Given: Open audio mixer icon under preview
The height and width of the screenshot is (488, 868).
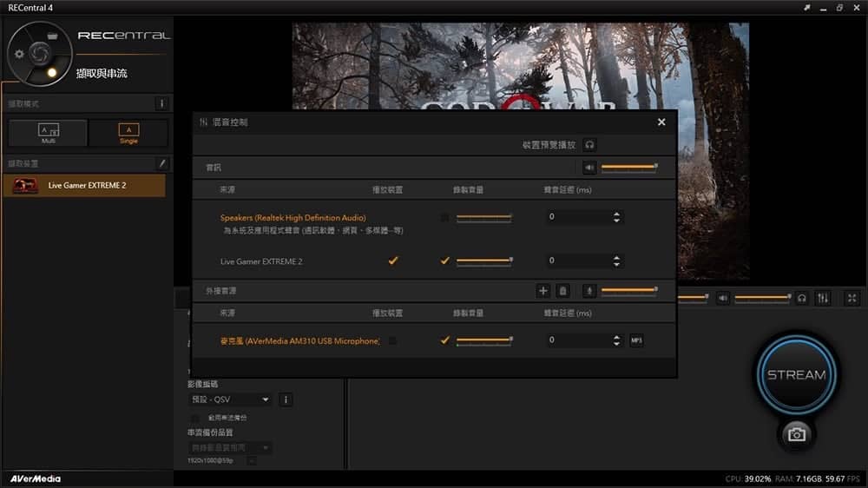Looking at the screenshot, I should click(823, 298).
